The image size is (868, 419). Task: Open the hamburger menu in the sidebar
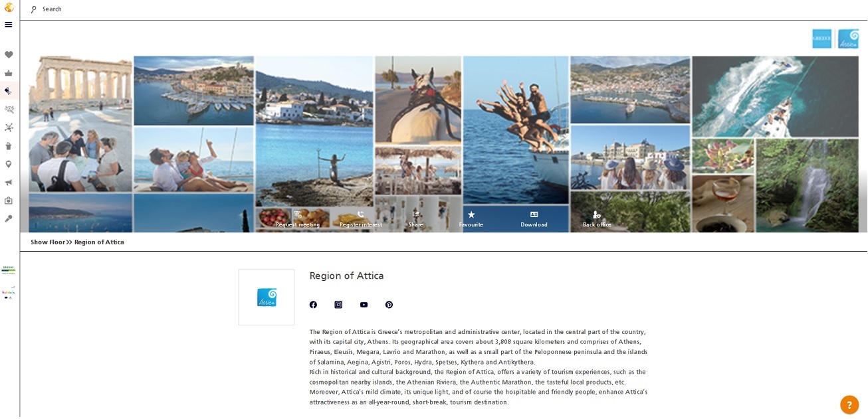8,25
